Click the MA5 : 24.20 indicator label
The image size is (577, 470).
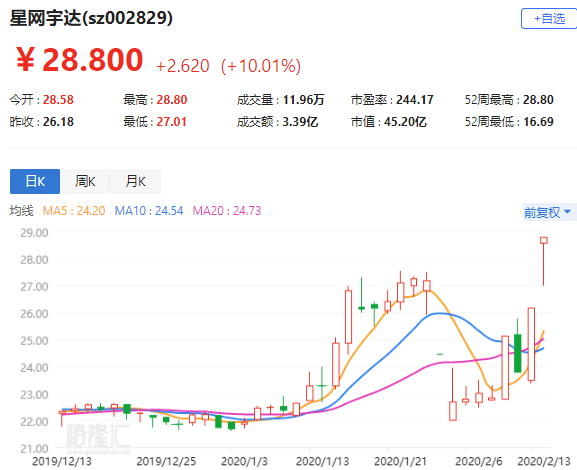[x=74, y=211]
